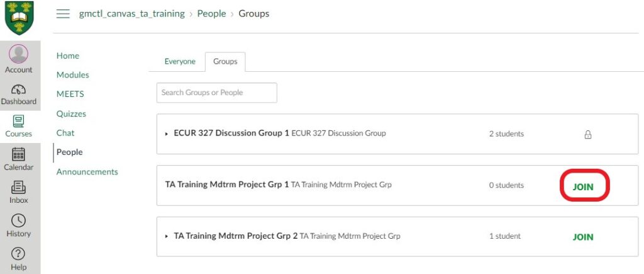
Task: Expand TA Training Mdtrm Project Grp 2
Action: pos(167,237)
